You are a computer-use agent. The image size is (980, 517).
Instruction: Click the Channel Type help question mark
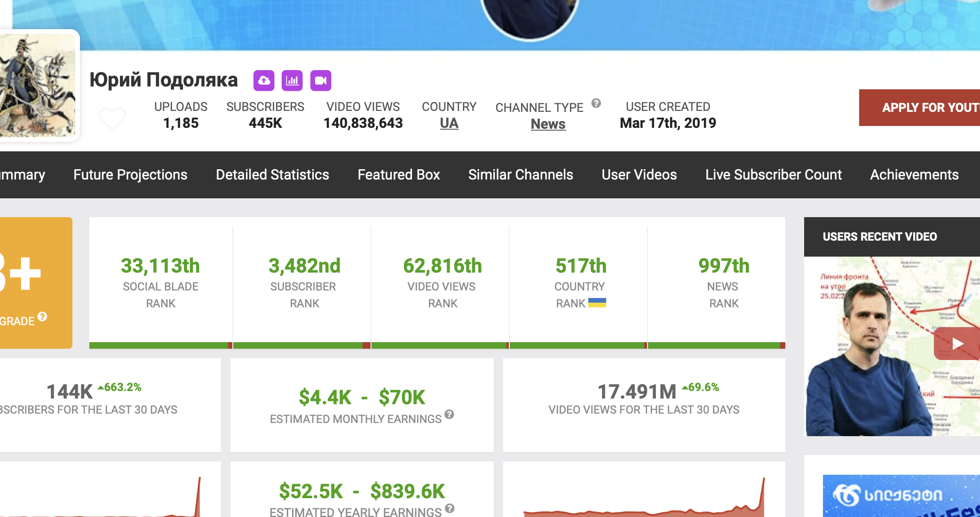[x=596, y=103]
